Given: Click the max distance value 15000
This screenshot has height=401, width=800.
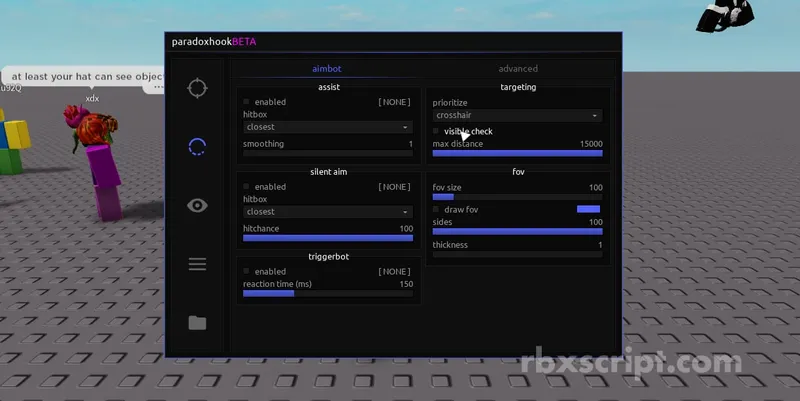Looking at the screenshot, I should pyautogui.click(x=591, y=144).
